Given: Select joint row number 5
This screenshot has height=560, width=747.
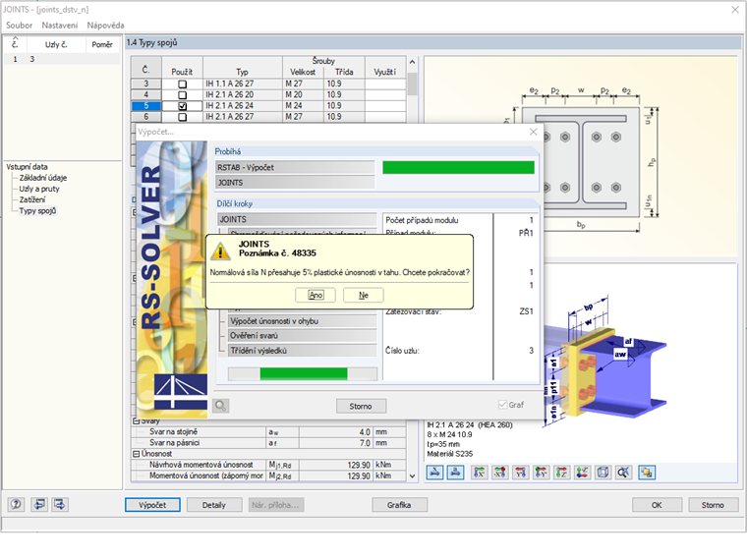Looking at the screenshot, I should pos(146,106).
